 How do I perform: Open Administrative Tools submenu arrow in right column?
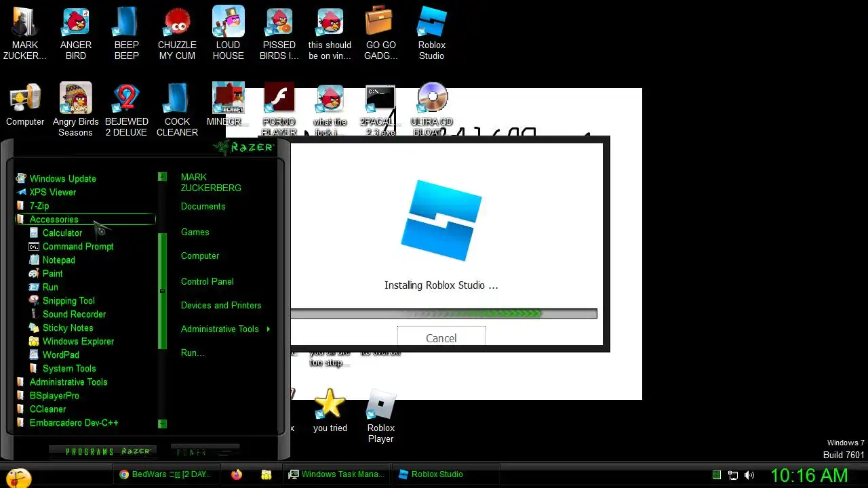point(269,329)
